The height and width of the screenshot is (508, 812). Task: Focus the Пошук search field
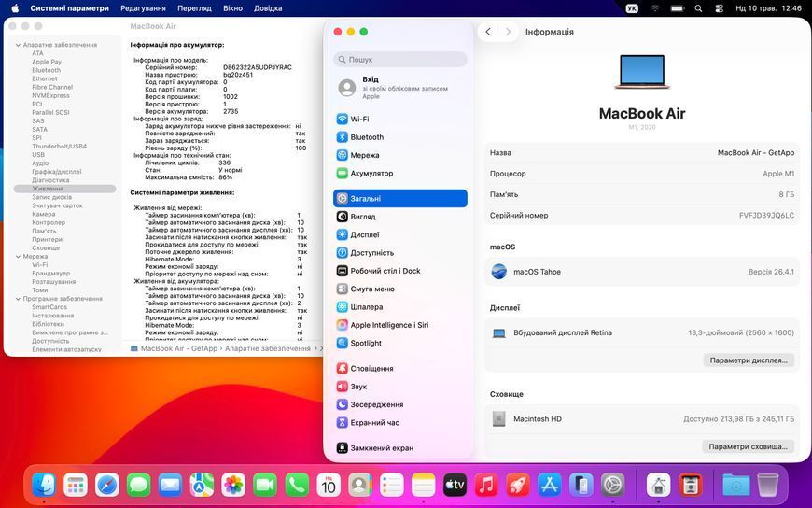click(x=399, y=60)
